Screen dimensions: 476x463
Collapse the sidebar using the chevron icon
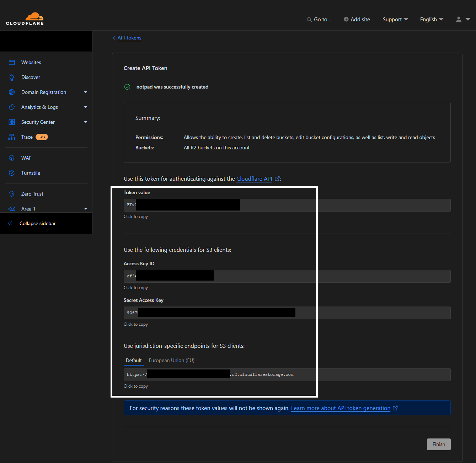11,223
